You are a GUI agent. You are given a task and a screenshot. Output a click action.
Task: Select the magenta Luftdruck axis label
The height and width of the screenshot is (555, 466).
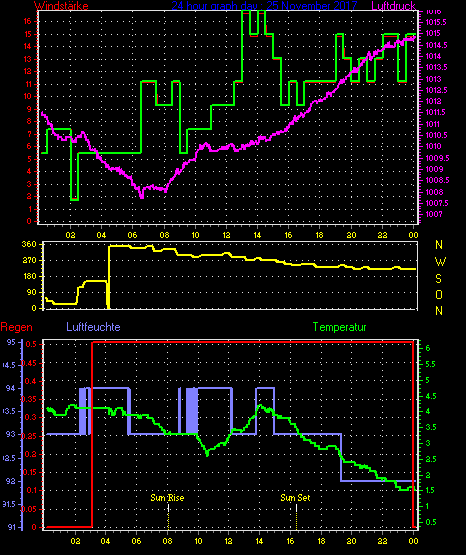tap(393, 5)
